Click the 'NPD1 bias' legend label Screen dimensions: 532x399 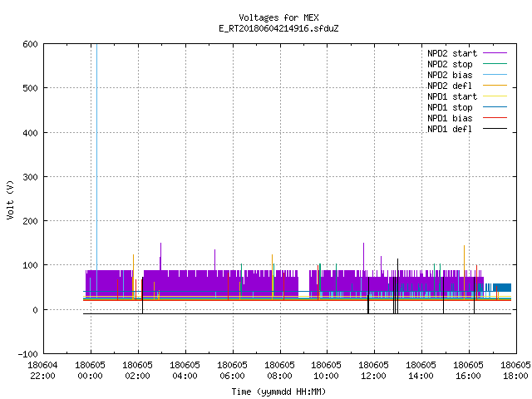coord(450,118)
